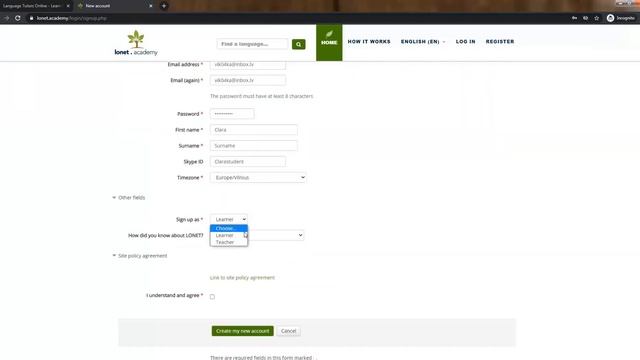Open the Sign up as dropdown
Viewport: 640px width, 360px height.
tap(229, 219)
